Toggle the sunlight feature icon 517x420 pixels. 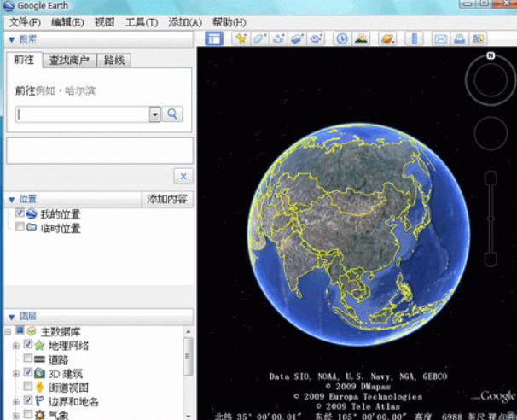[x=361, y=38]
